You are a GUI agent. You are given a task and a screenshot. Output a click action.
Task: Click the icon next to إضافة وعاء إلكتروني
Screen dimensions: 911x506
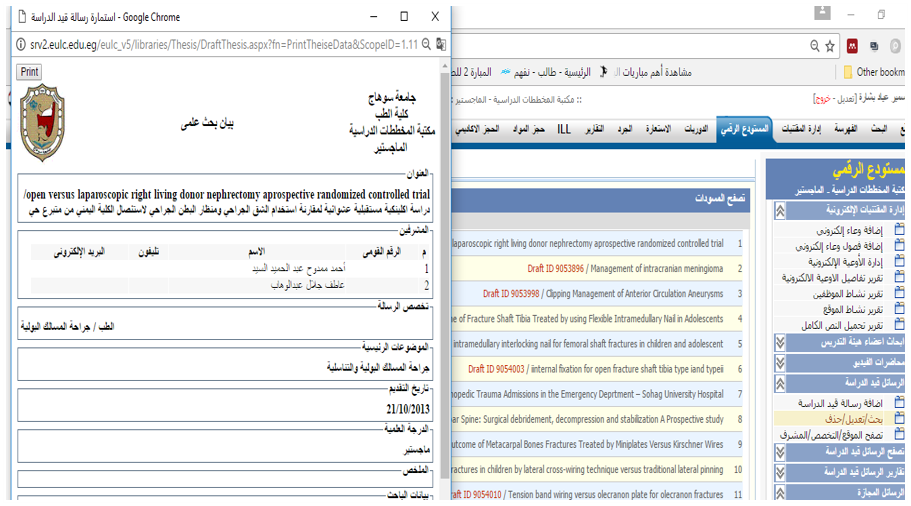coord(898,229)
